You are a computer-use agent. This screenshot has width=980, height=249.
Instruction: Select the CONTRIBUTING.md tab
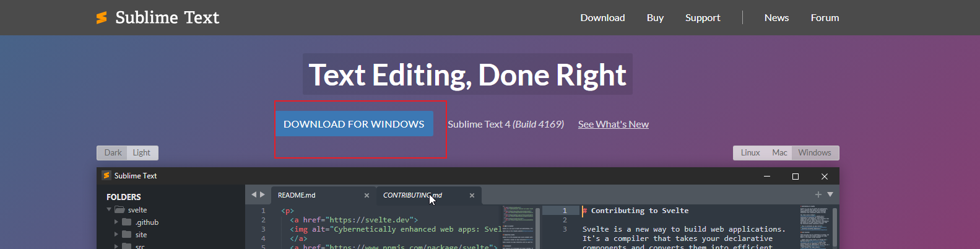pyautogui.click(x=428, y=195)
